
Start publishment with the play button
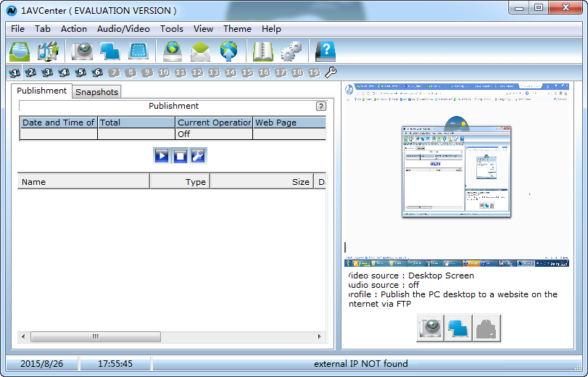[162, 156]
